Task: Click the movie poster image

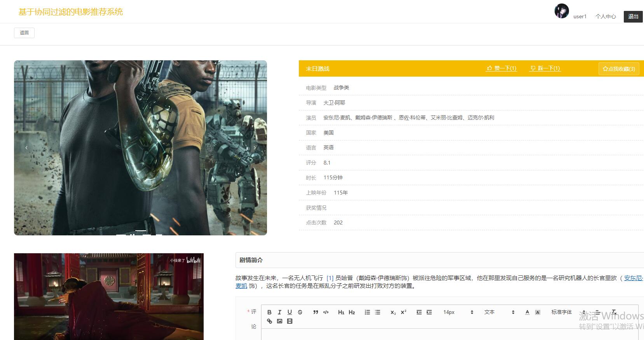Action: click(x=140, y=147)
